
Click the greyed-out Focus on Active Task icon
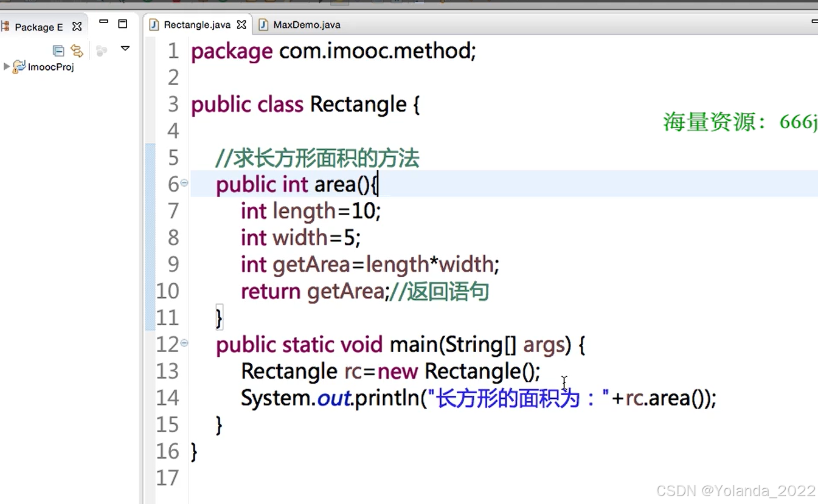pyautogui.click(x=102, y=50)
